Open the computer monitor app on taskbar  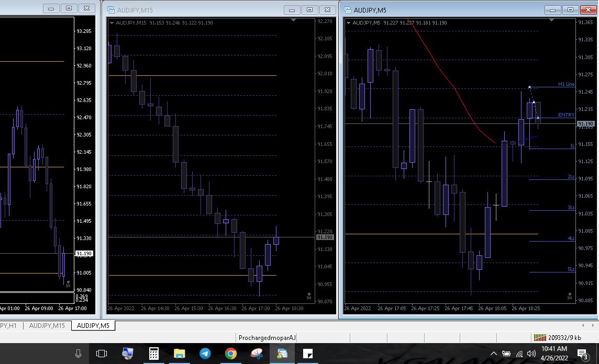click(128, 354)
